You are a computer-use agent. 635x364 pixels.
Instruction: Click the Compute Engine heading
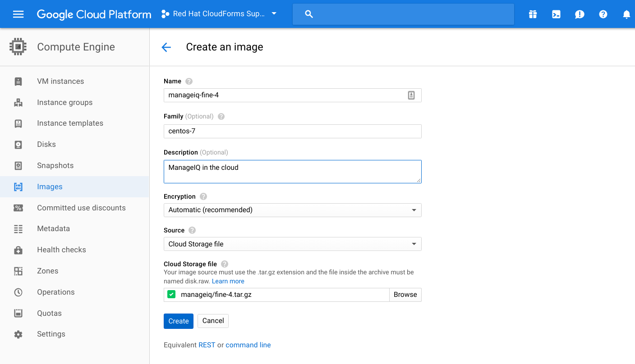(x=76, y=47)
